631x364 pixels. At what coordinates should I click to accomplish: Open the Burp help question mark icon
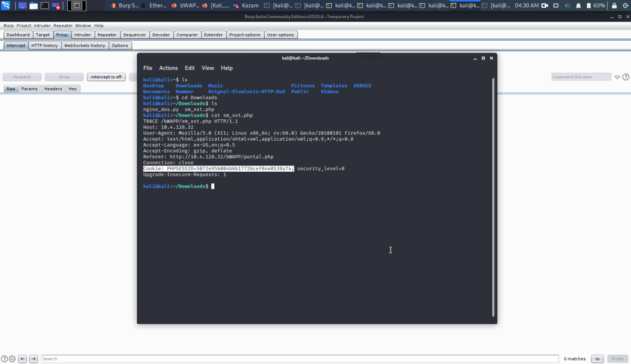point(626,77)
